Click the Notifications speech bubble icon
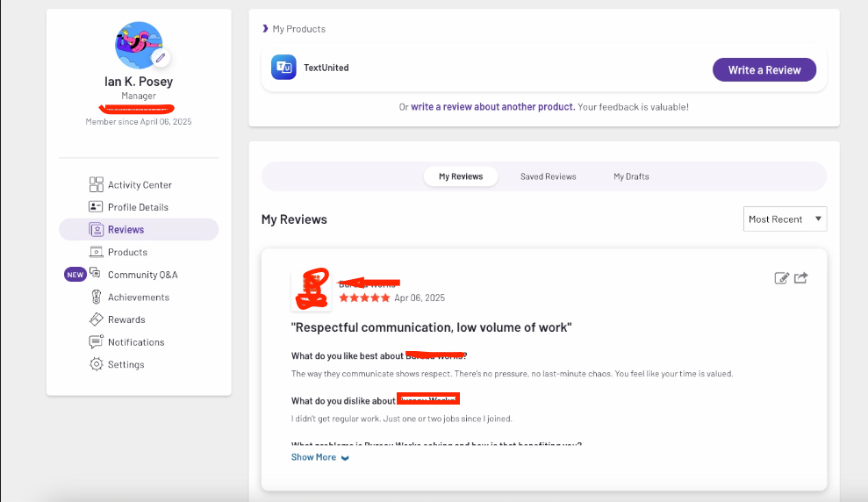This screenshot has width=868, height=502. pyautogui.click(x=97, y=342)
